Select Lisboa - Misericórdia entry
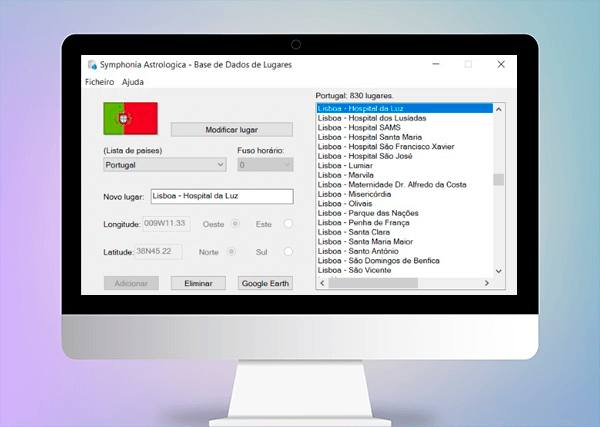The width and height of the screenshot is (600, 427). coord(405,194)
